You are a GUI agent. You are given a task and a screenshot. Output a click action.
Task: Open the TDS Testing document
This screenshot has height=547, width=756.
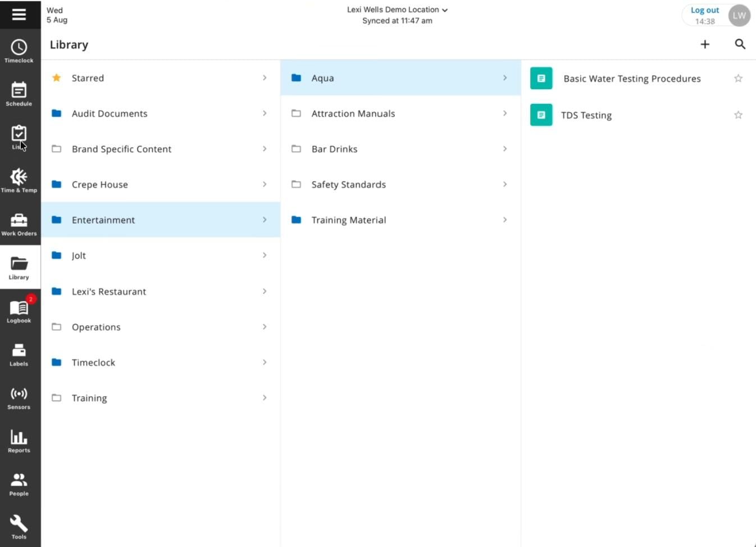[638, 115]
